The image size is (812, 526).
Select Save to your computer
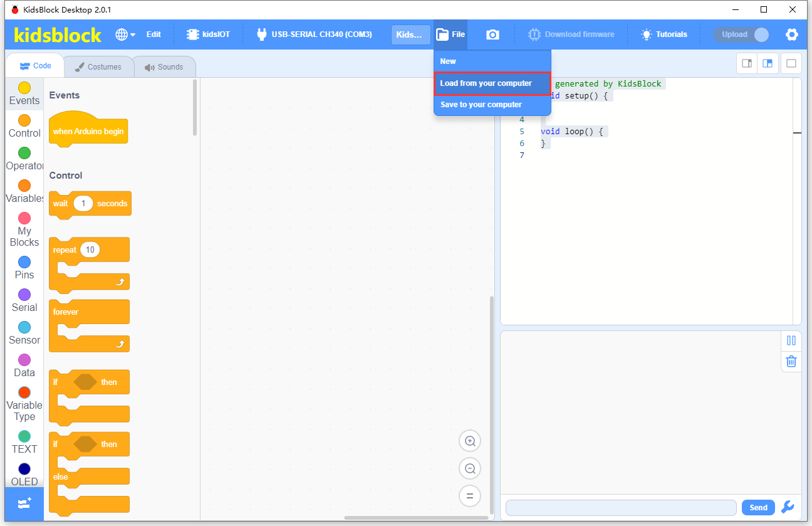(492, 105)
